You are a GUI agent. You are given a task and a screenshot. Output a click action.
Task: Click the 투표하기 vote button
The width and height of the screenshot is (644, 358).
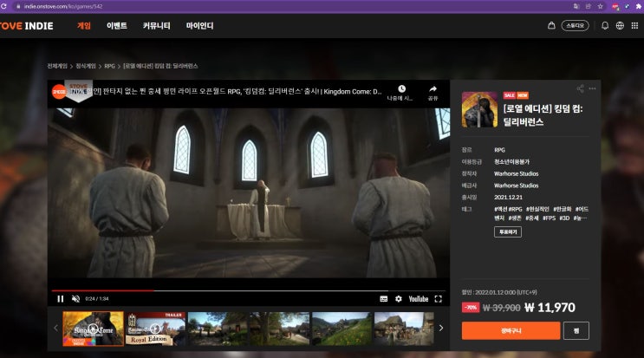tap(508, 232)
